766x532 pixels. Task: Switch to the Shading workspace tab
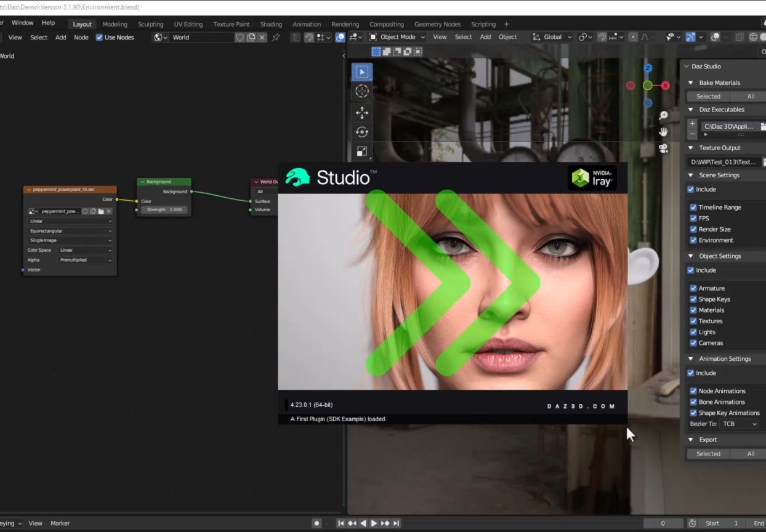(271, 25)
